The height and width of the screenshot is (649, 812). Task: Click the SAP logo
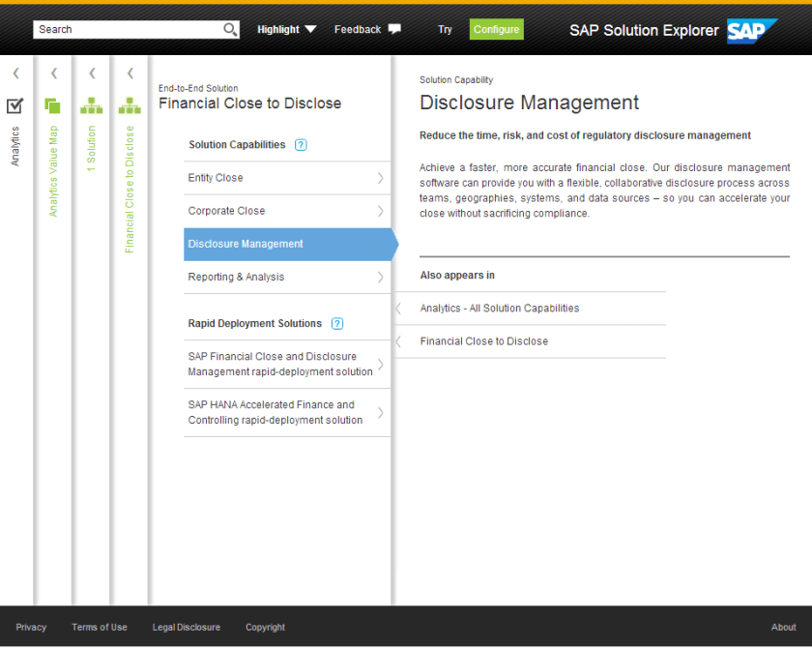coord(751,30)
